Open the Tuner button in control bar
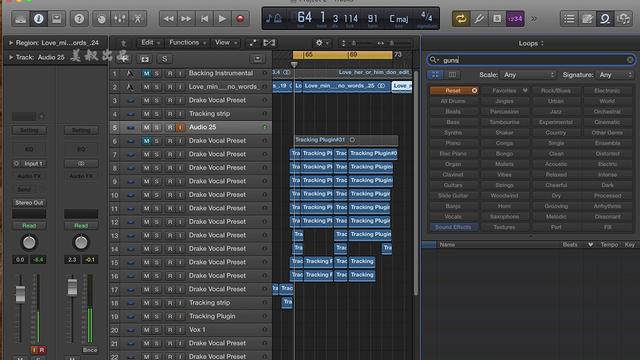Image resolution: width=640 pixels, height=360 pixels. (x=479, y=19)
